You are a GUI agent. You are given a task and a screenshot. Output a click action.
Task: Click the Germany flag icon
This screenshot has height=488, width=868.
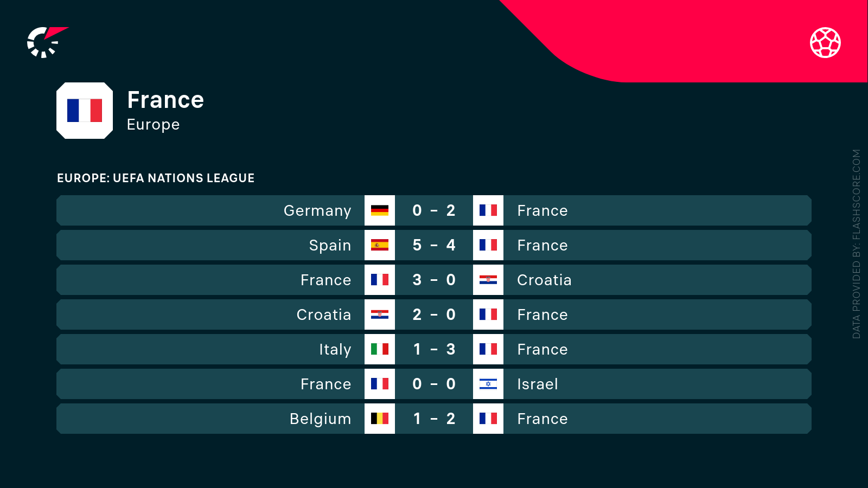click(380, 210)
